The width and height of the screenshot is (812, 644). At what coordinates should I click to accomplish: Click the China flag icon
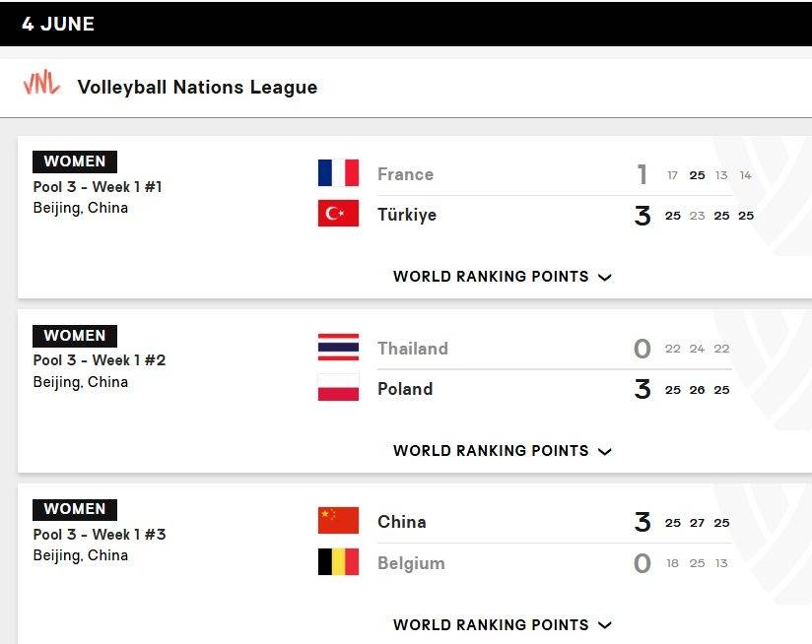pos(338,520)
